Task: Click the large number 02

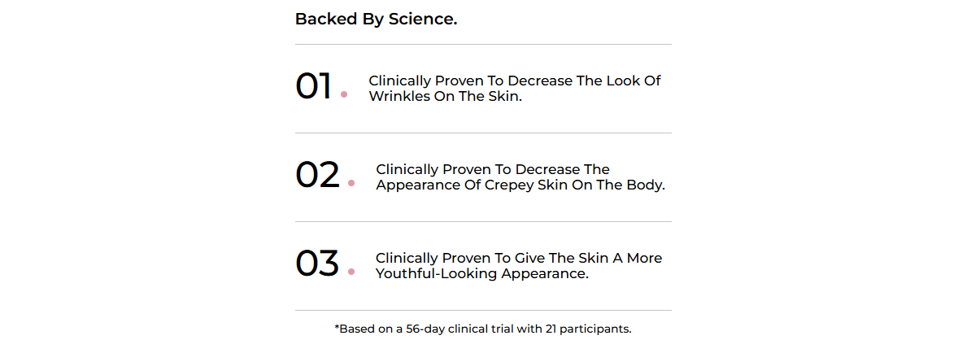Action: pos(317,176)
